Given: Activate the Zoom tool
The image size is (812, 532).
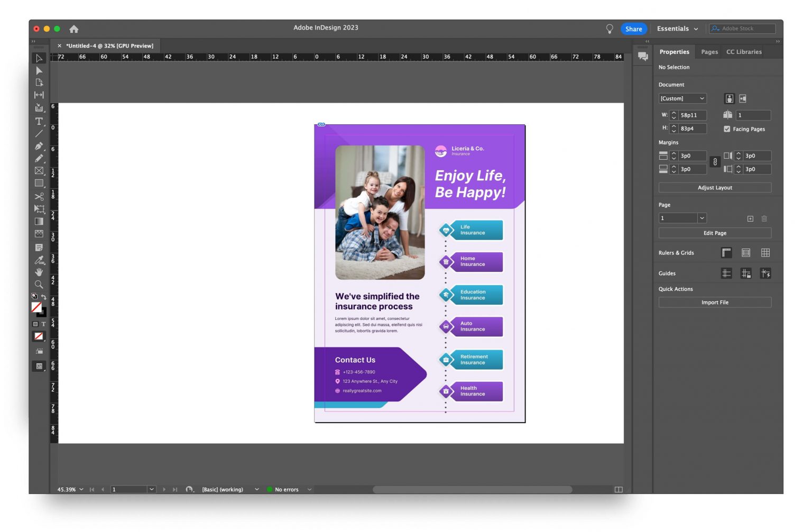Looking at the screenshot, I should [x=39, y=285].
